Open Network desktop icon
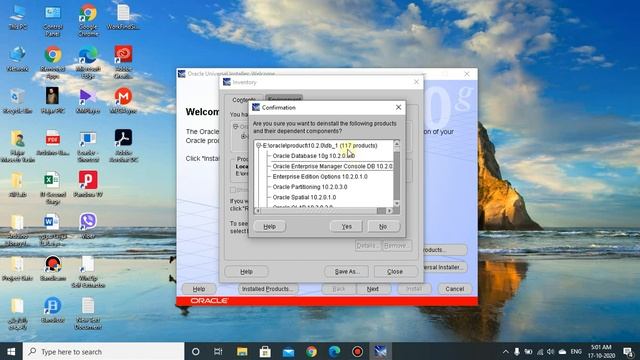Viewport: 640px width, 360px height. pyautogui.click(x=18, y=59)
